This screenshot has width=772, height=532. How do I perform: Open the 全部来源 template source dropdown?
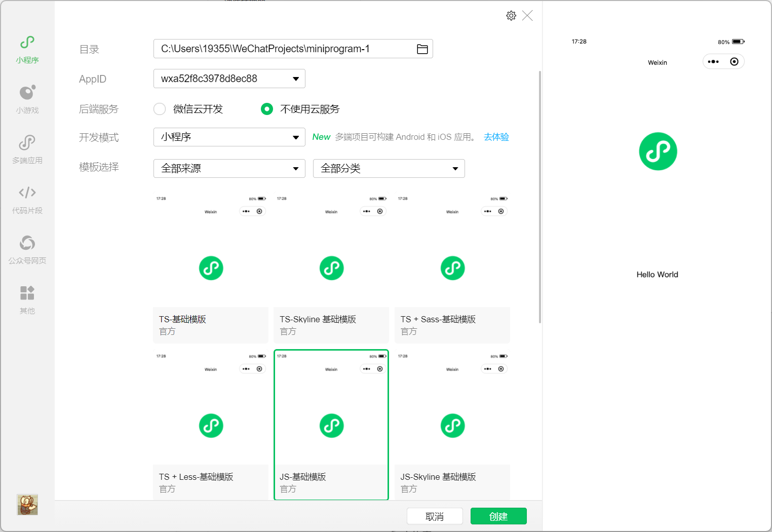click(229, 169)
